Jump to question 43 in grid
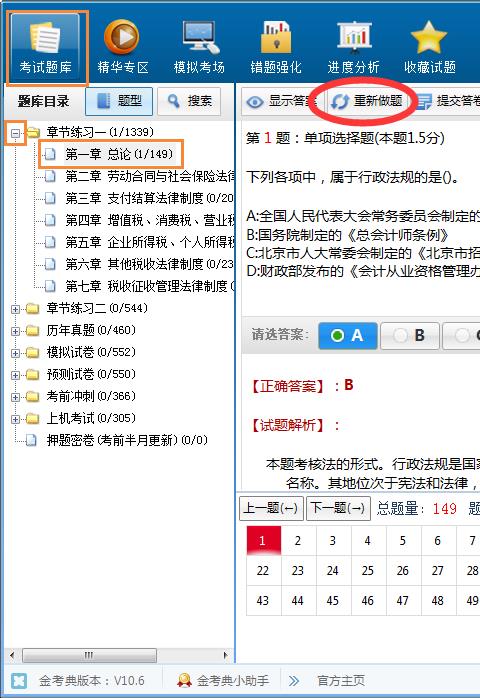This screenshot has width=480, height=698. click(x=264, y=601)
